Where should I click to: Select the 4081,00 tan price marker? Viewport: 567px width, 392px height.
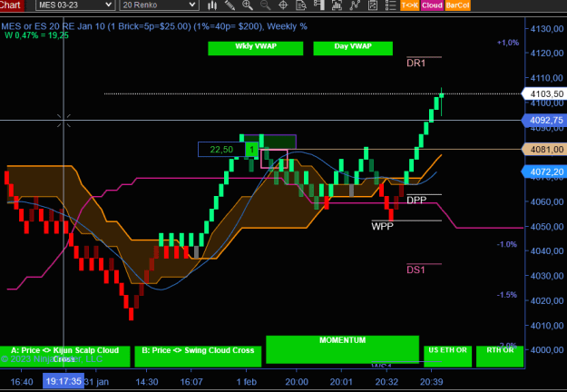pos(544,150)
